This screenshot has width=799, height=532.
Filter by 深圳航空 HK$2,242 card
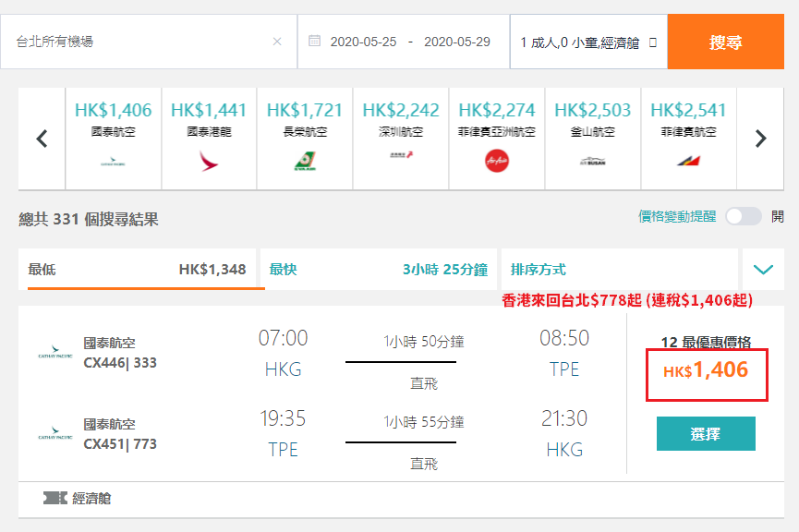pos(401,139)
